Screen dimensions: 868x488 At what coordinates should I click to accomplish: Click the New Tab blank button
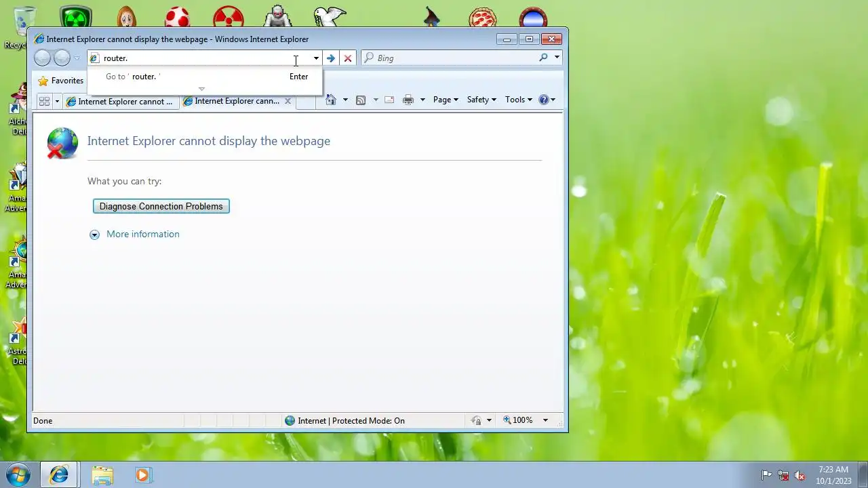[x=306, y=102]
